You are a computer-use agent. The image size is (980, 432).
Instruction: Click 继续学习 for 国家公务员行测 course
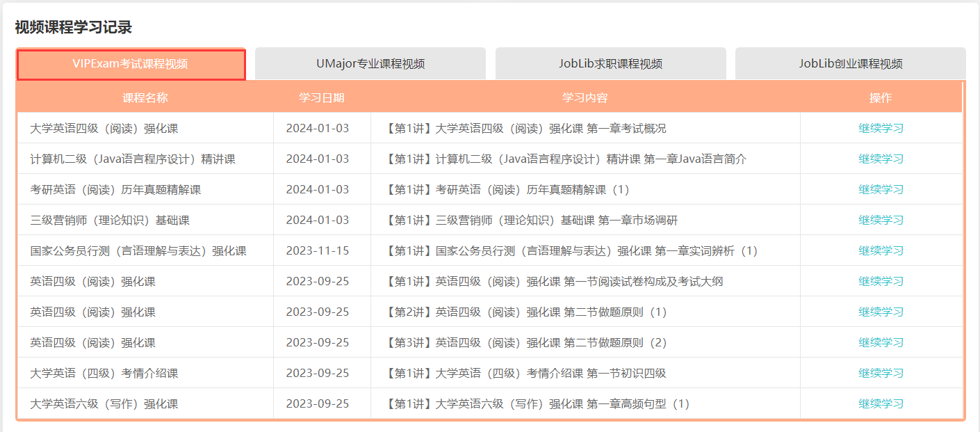tap(881, 250)
